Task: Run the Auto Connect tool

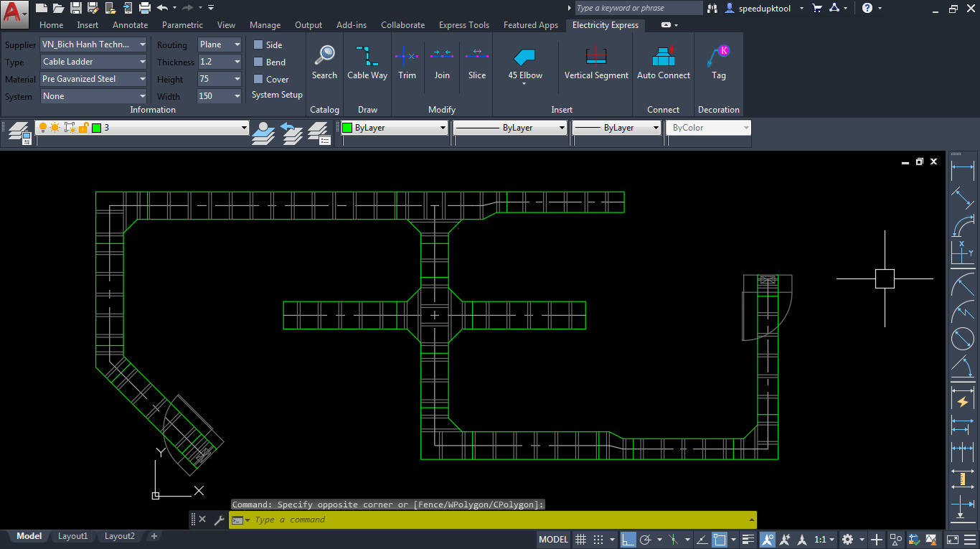Action: tap(664, 62)
